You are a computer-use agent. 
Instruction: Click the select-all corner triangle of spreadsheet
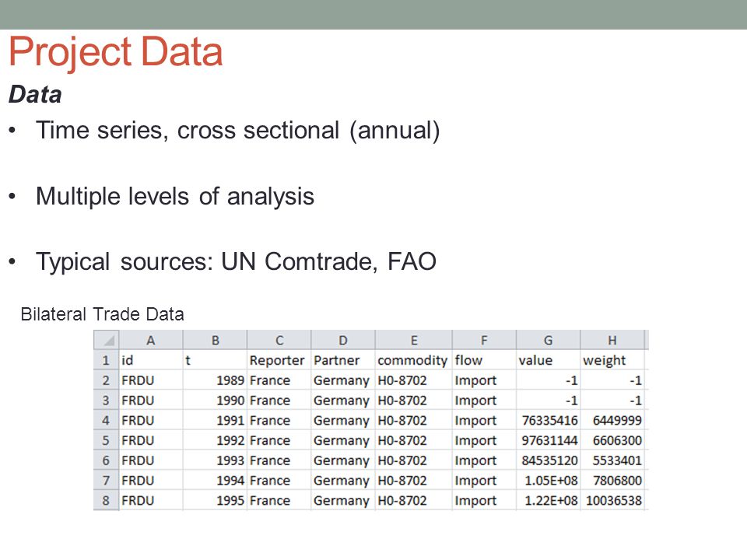(107, 341)
